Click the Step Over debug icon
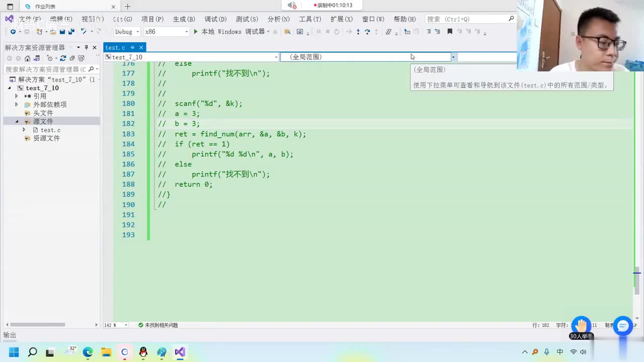This screenshot has width=644, height=362. [x=367, y=31]
